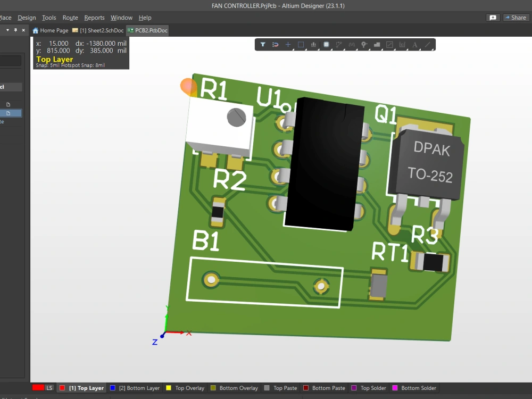Open the Route menu
Image resolution: width=532 pixels, height=399 pixels.
pos(70,18)
